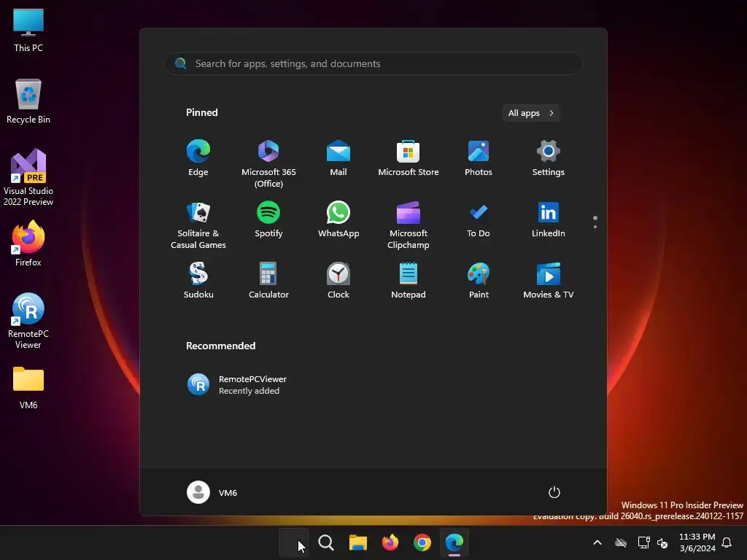Launch Solitaire & Casual Games
This screenshot has height=560, width=747.
click(x=198, y=226)
